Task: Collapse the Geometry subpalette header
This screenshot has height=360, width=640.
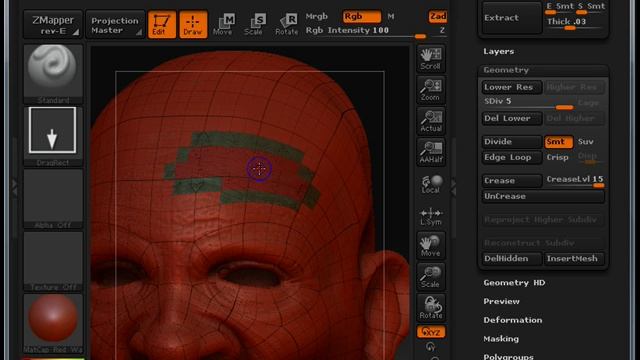Action: [x=543, y=70]
